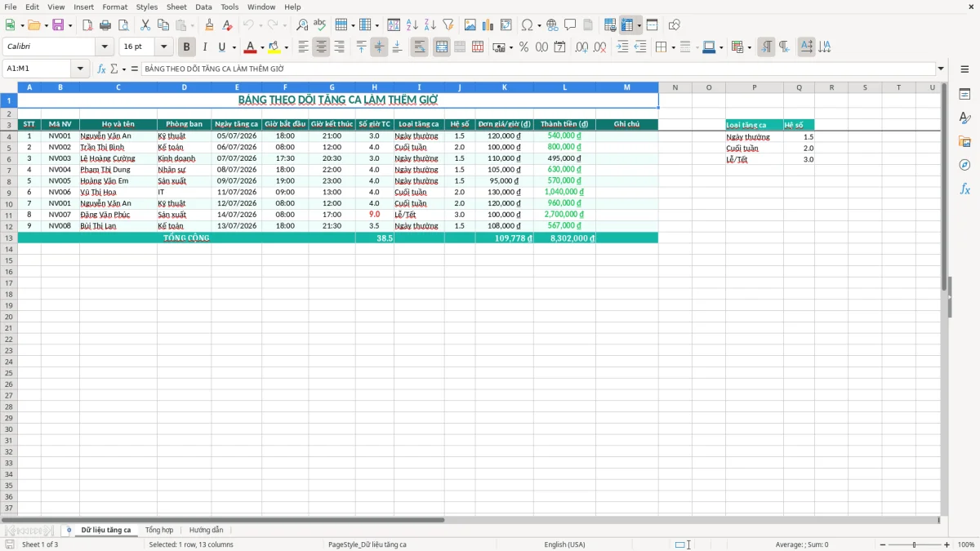Viewport: 980px width, 551px height.
Task: Click the Format as Percent icon
Action: [x=524, y=47]
